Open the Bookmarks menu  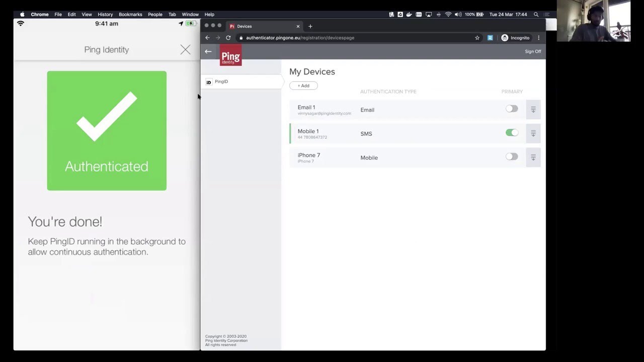tap(130, 15)
